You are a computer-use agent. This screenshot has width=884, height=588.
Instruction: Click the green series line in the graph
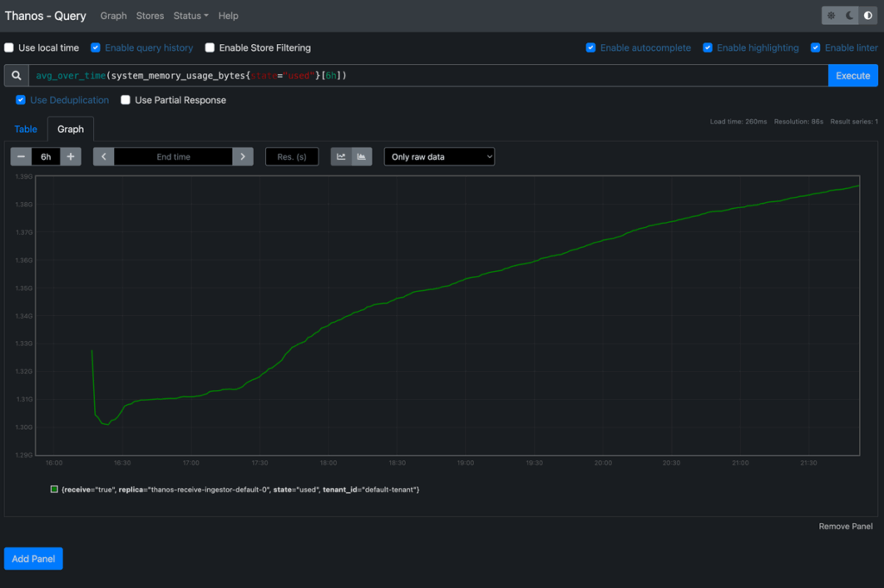465,278
